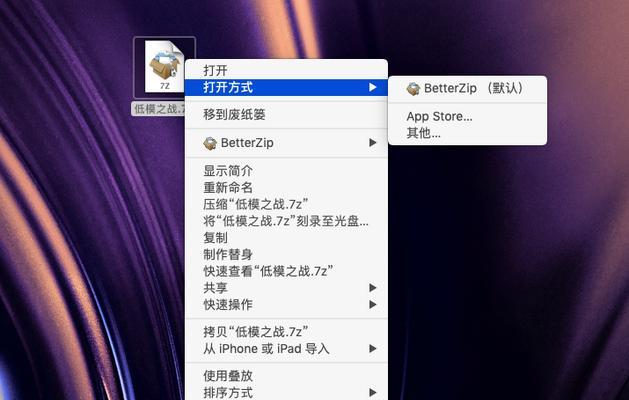The height and width of the screenshot is (400, 629).
Task: Click the BetterZip icon in the 打开方式 submenu
Action: pos(413,89)
